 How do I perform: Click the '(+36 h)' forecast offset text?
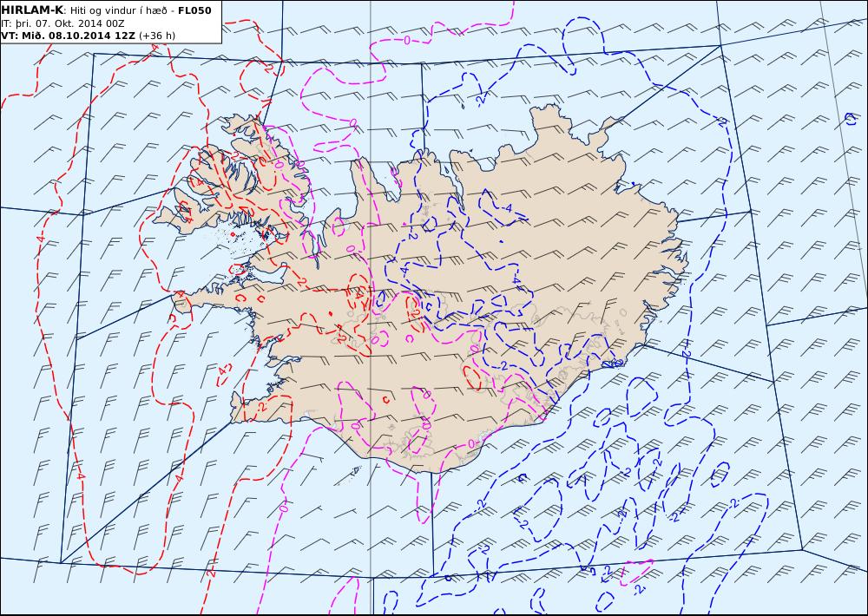pos(156,36)
